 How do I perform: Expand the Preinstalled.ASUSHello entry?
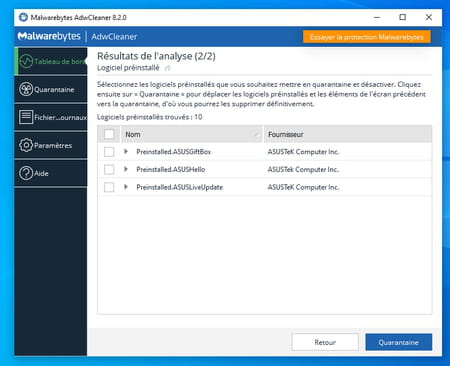click(x=126, y=169)
